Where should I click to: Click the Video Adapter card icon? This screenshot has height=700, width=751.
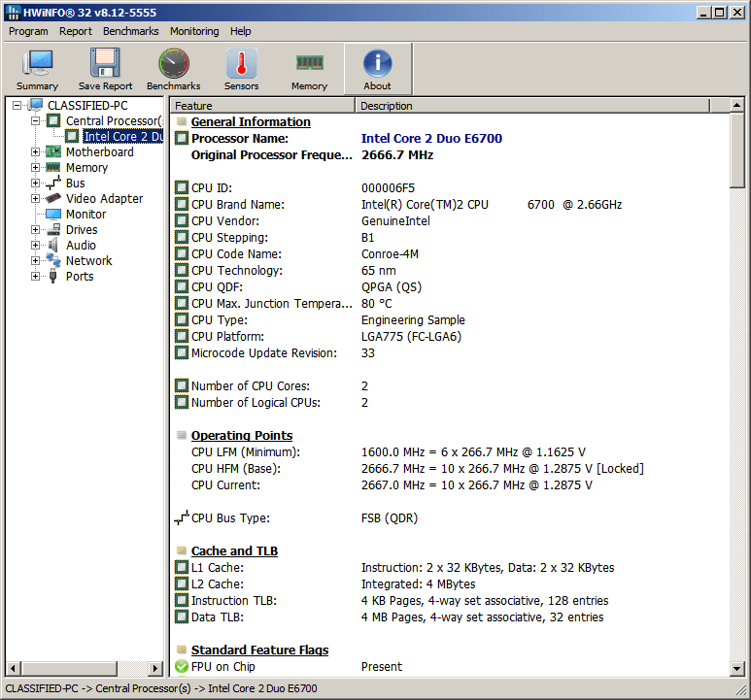pyautogui.click(x=53, y=198)
